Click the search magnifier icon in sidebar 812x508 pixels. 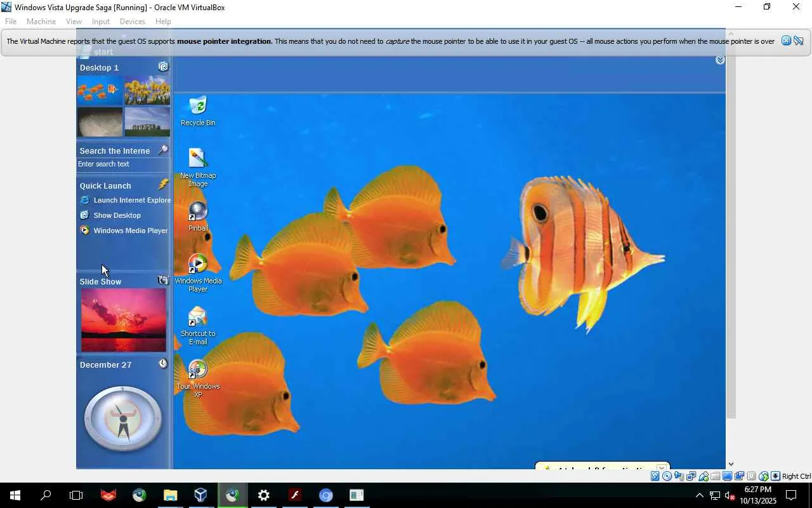(163, 150)
